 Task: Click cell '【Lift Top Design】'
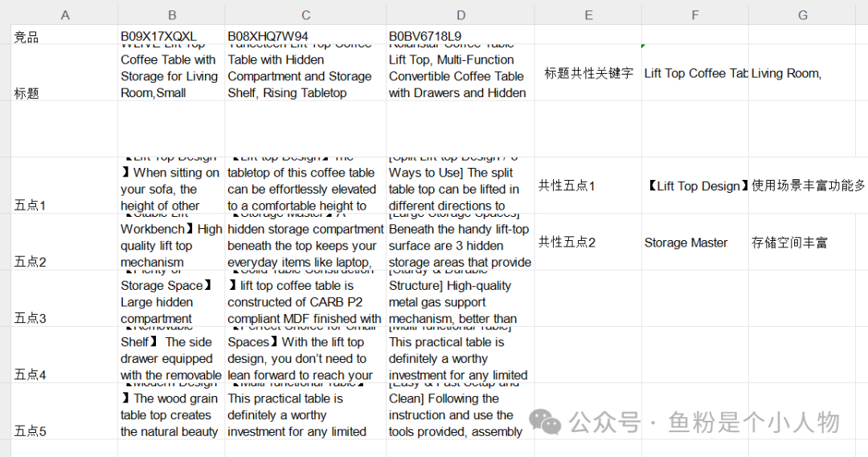[695, 186]
